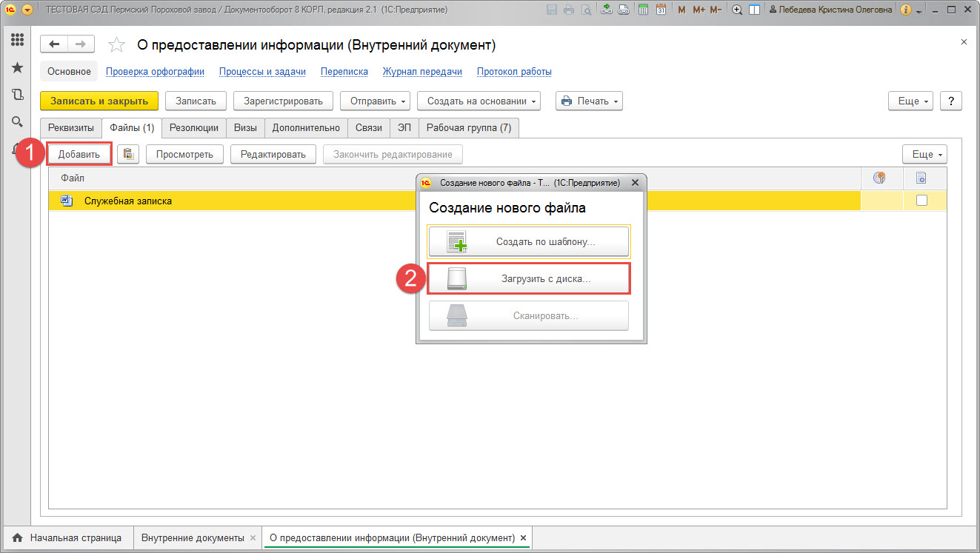Switch to the Реквизиты tab
The width and height of the screenshot is (980, 553).
coord(71,127)
